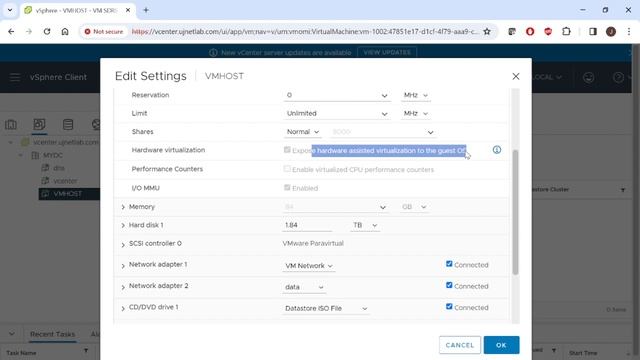Image resolution: width=640 pixels, height=360 pixels.
Task: Select the dns VM in inventory tree
Action: 58,168
